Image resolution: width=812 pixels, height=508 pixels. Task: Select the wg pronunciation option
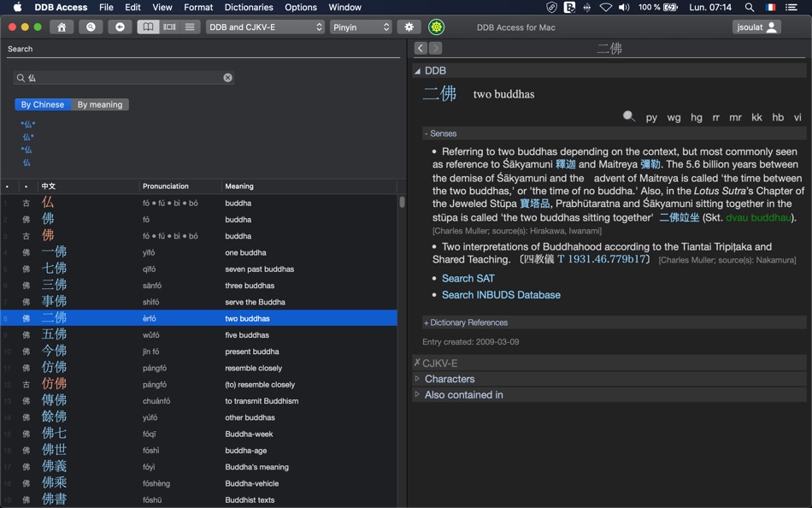click(674, 118)
